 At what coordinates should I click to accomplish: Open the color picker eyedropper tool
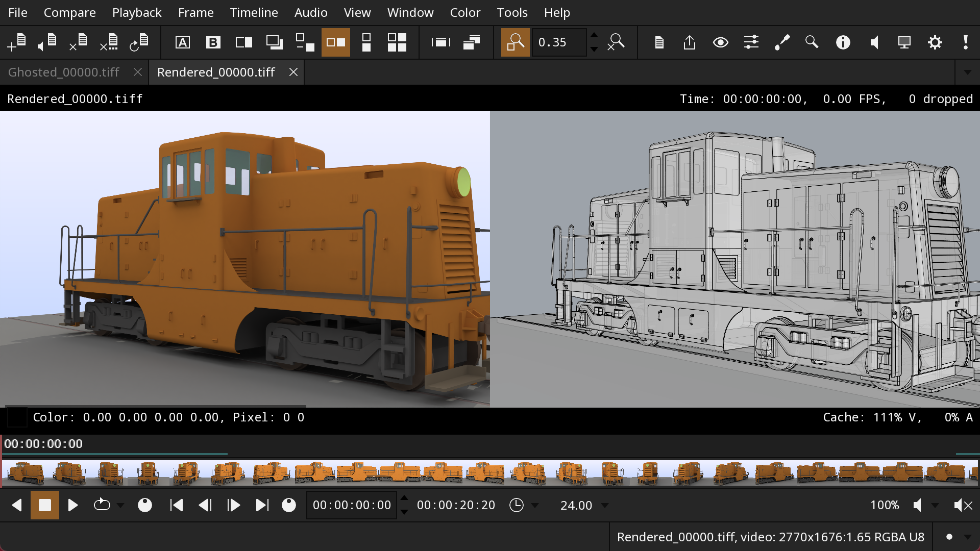(x=781, y=42)
